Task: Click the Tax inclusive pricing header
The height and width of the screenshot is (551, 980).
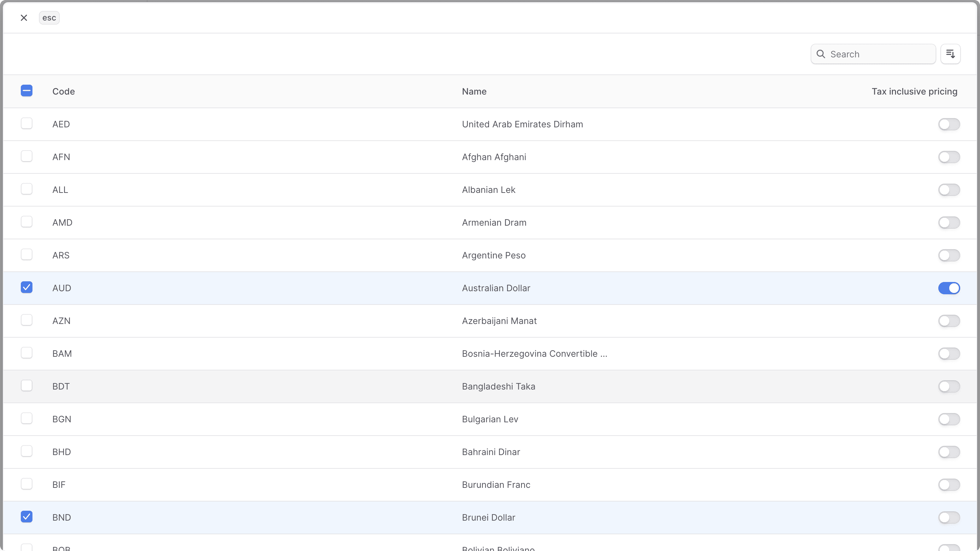Action: pyautogui.click(x=914, y=91)
